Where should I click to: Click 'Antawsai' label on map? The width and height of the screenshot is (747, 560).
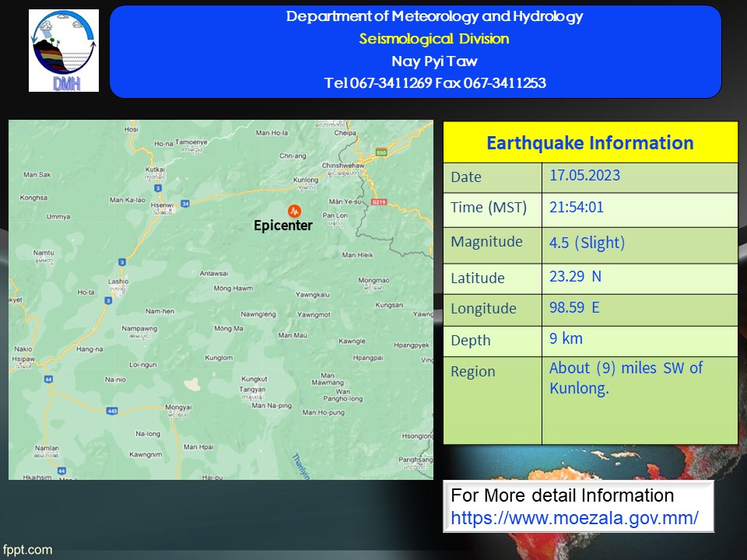pos(214,273)
